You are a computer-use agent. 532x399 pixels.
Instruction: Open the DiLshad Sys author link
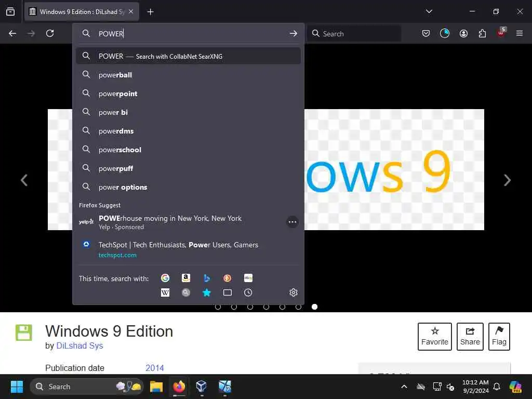point(79,345)
